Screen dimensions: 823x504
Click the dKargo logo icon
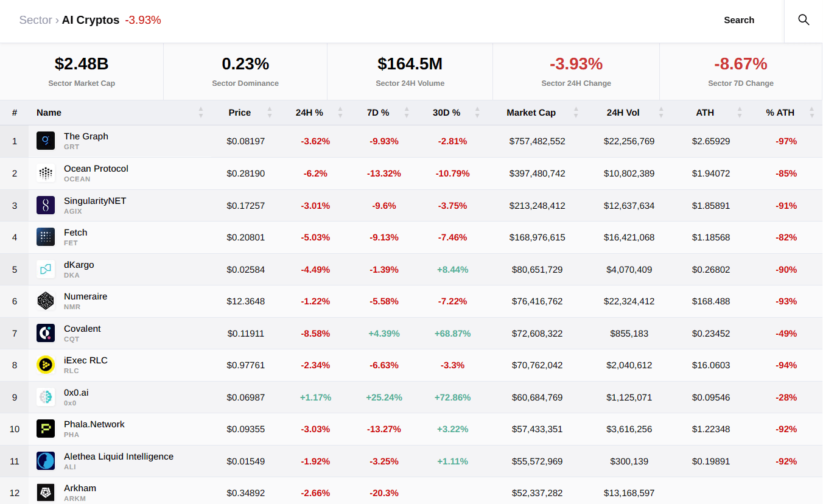click(x=46, y=269)
